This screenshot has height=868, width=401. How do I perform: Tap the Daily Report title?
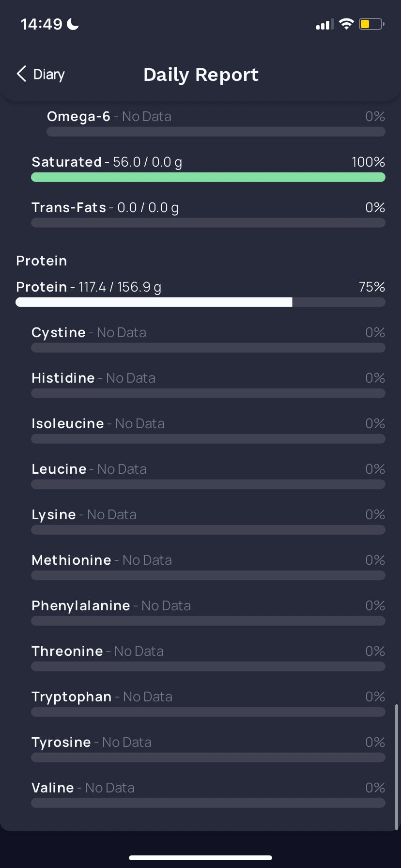click(201, 75)
